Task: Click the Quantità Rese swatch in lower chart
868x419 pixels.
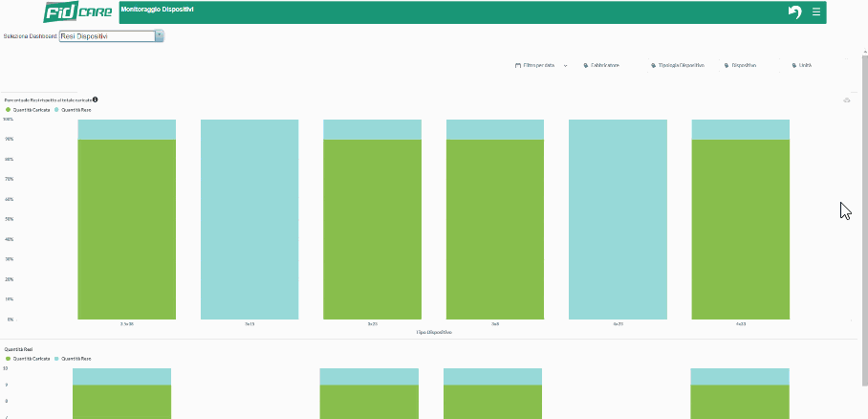Action: coord(57,359)
